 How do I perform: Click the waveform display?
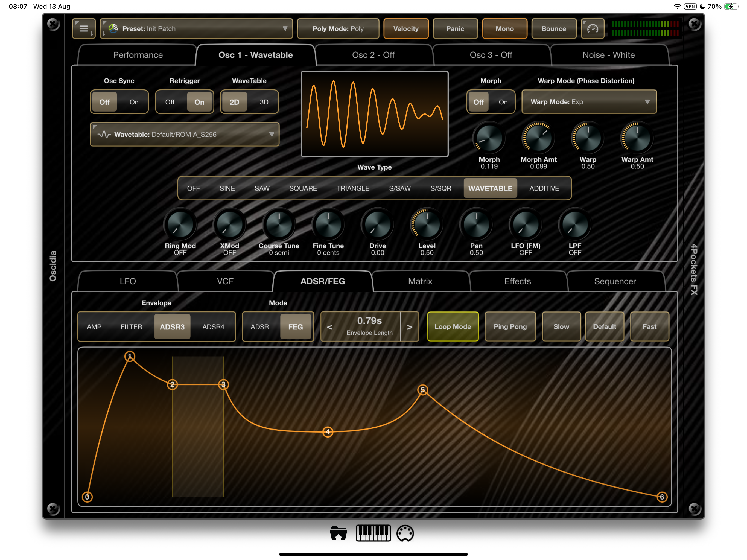[x=375, y=114]
